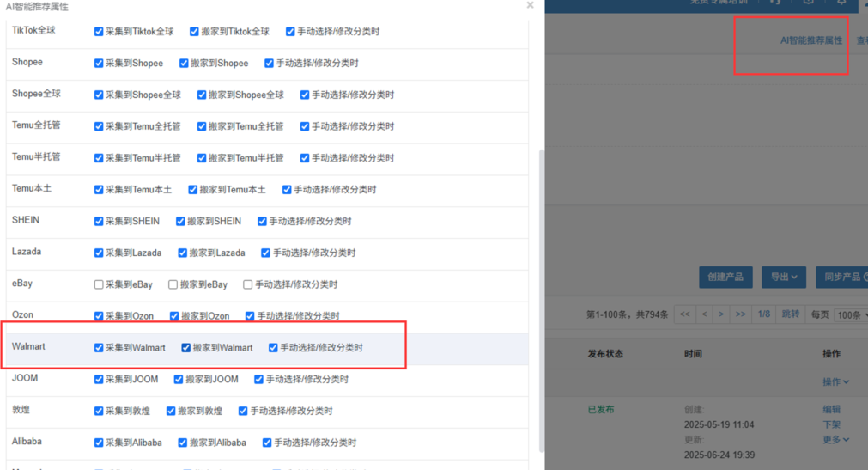Toggle 手动选择/修改分类时 in Lazada row
This screenshot has height=470, width=868.
265,253
